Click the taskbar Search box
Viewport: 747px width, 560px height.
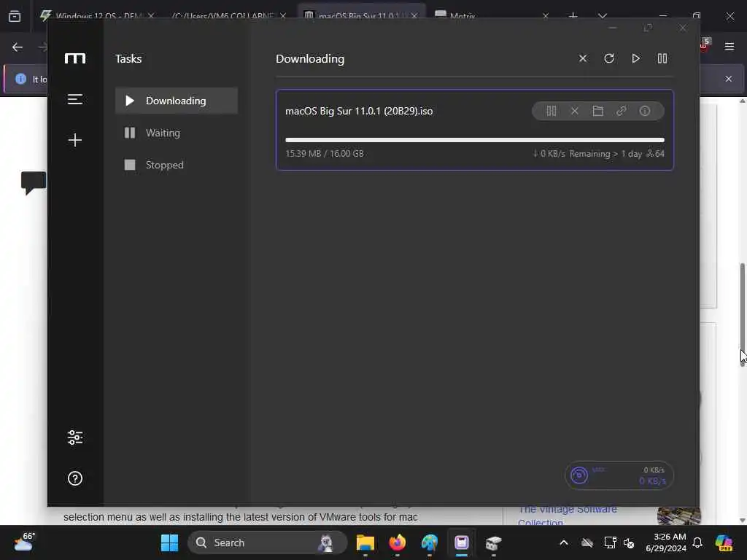267,542
